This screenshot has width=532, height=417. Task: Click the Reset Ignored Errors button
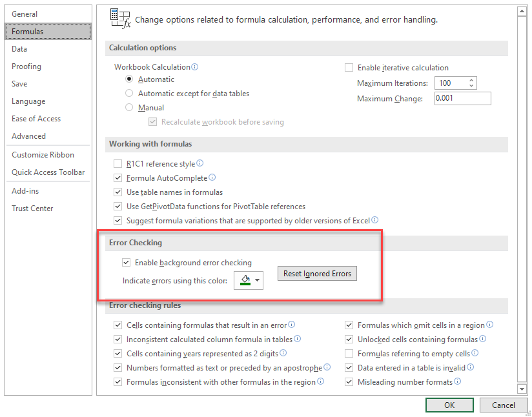pos(317,273)
